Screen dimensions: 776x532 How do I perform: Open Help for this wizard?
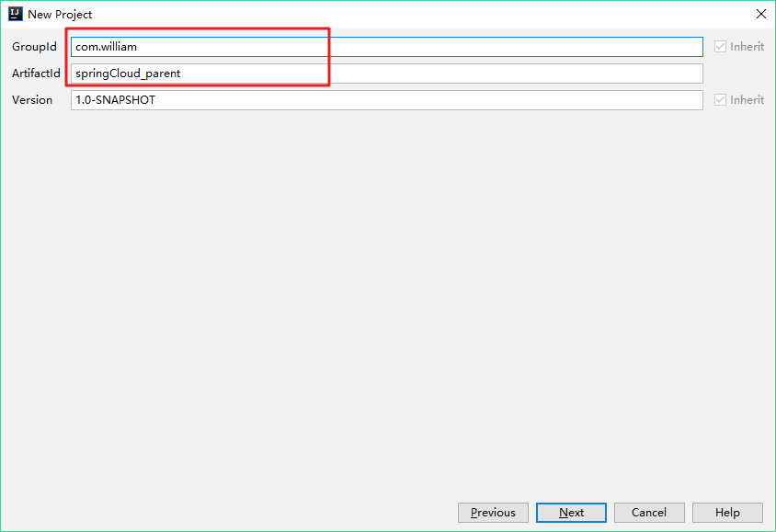click(727, 513)
